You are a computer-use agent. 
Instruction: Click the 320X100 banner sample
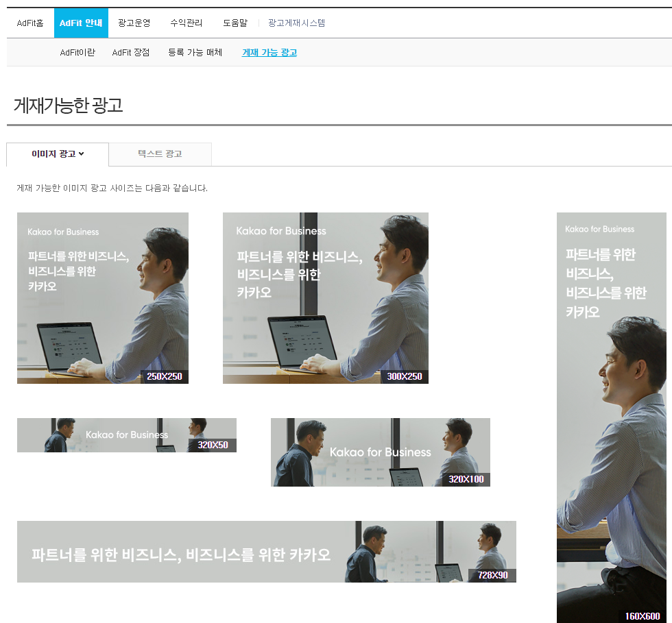(381, 452)
